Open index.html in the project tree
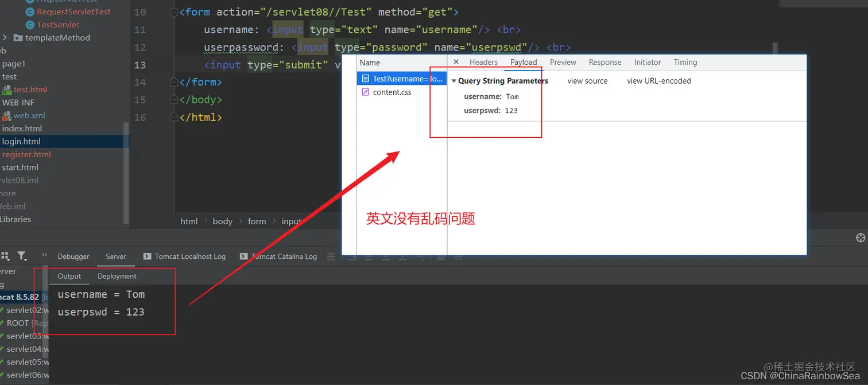 pos(22,129)
